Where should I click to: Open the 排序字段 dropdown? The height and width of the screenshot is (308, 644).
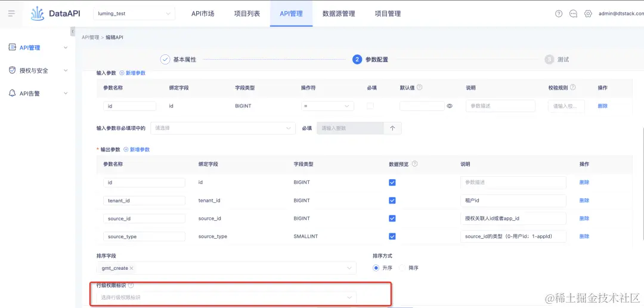pos(227,268)
